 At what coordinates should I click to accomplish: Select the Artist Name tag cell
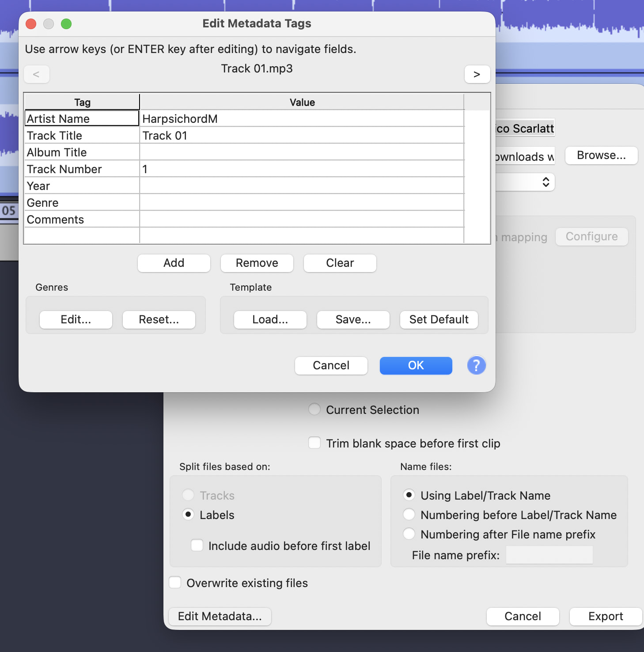coord(82,118)
